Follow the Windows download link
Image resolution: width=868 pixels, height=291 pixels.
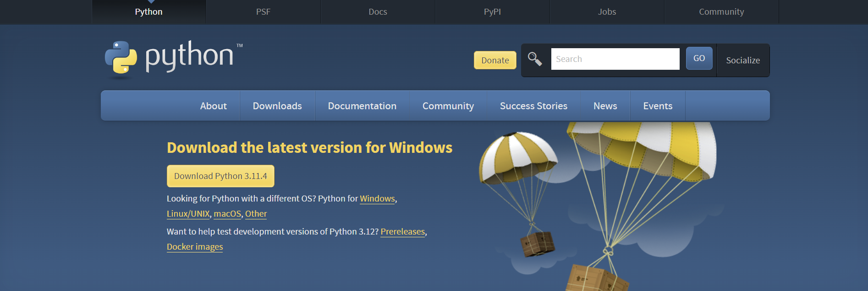pos(377,199)
